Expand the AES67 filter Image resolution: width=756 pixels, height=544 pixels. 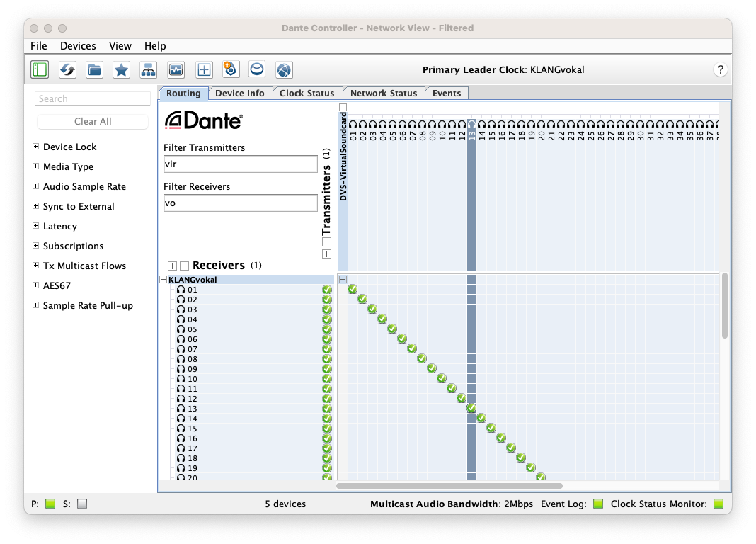pos(35,285)
